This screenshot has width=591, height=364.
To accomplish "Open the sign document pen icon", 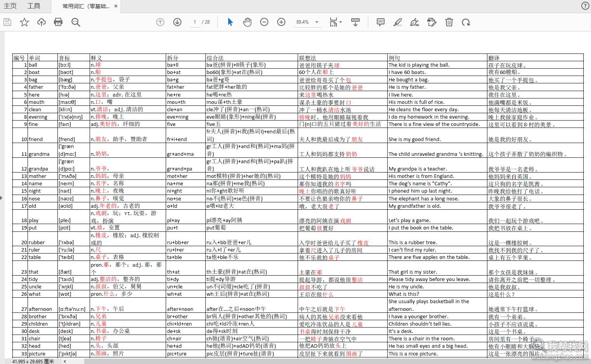I will pyautogui.click(x=415, y=22).
